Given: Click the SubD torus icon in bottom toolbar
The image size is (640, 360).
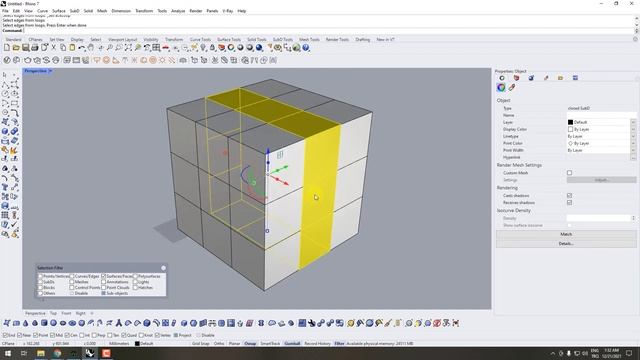Looking at the screenshot, I should coord(72,323).
